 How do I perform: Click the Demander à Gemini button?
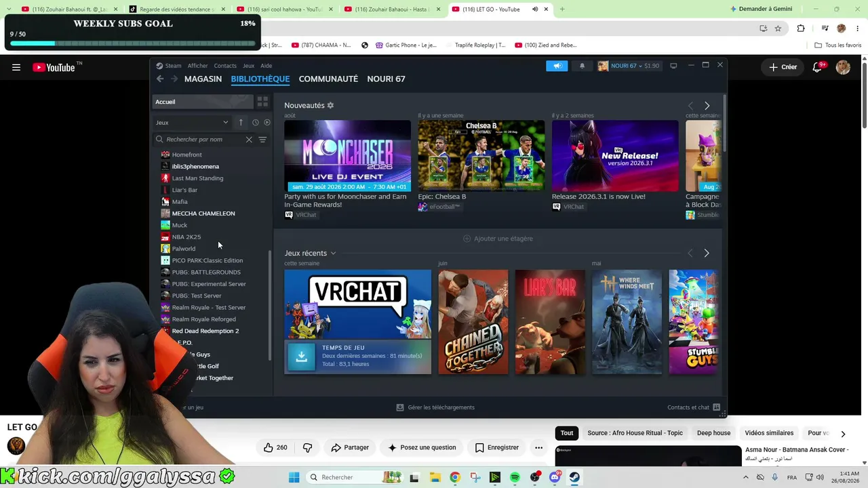[x=762, y=9]
